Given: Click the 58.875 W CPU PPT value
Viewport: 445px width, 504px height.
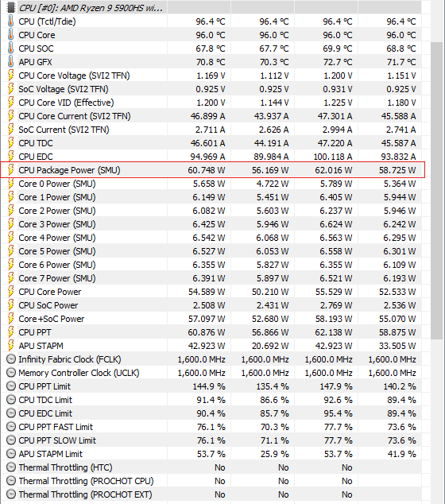Looking at the screenshot, I should point(397,332).
